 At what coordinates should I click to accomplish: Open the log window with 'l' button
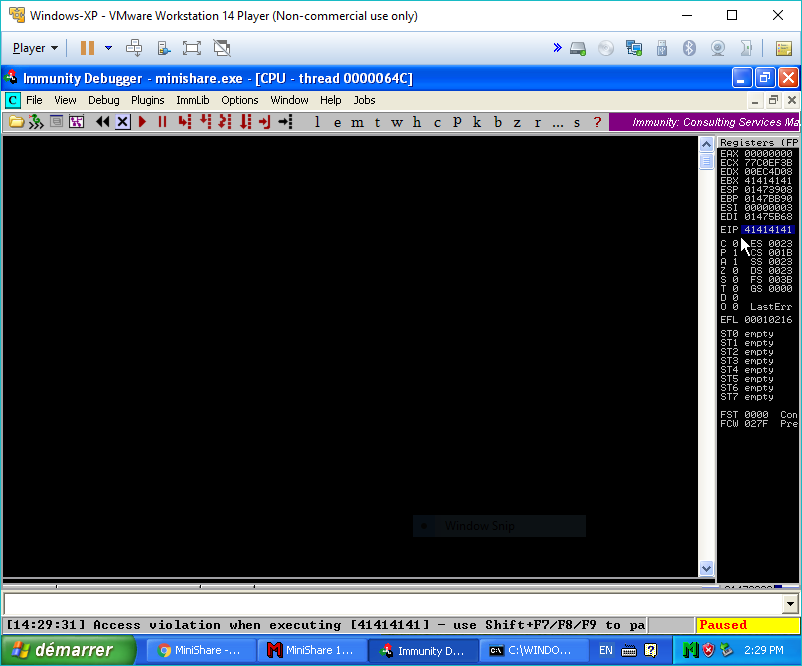[317, 122]
